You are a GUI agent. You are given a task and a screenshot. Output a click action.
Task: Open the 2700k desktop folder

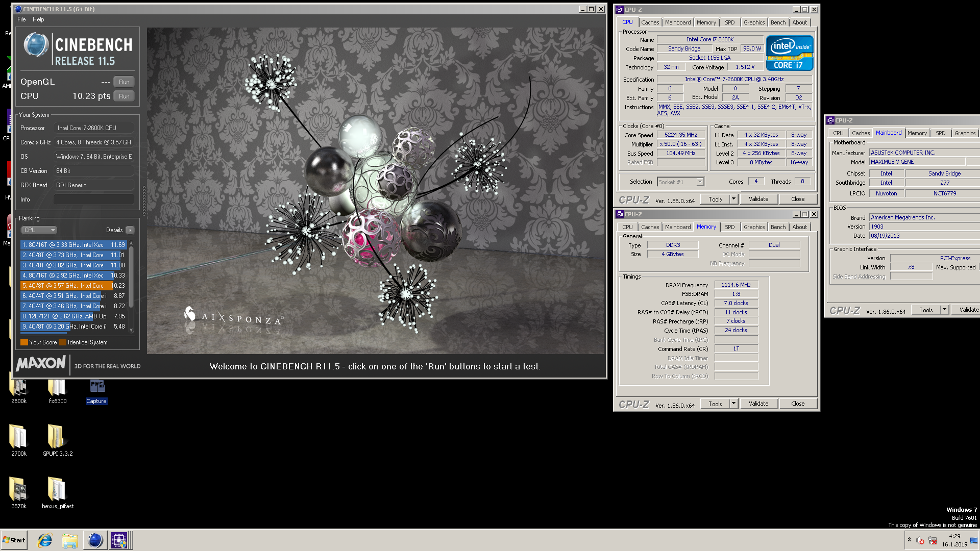(x=19, y=440)
